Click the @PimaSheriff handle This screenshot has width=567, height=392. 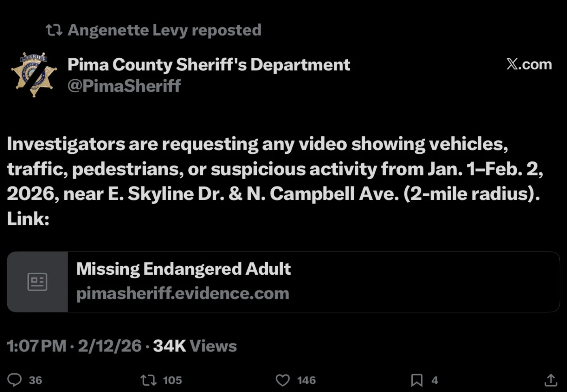124,86
